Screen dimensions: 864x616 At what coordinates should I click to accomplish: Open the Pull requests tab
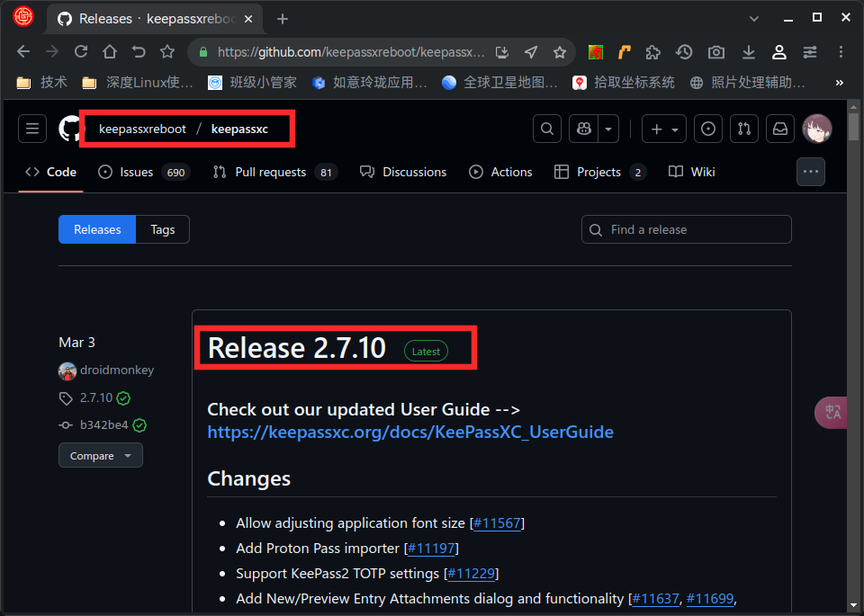275,173
